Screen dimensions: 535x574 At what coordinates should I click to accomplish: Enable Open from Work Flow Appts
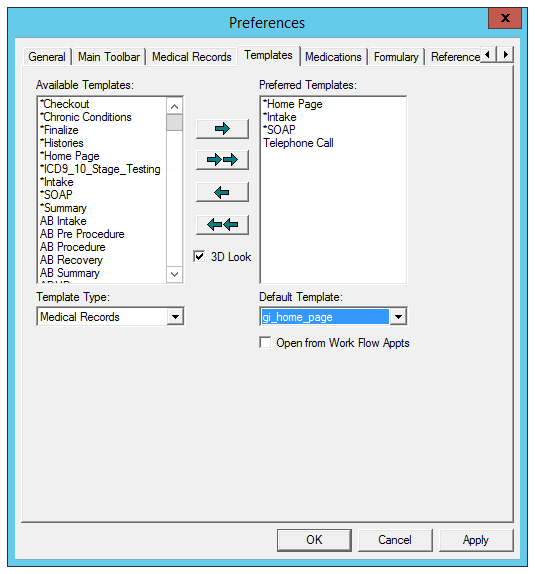click(265, 343)
